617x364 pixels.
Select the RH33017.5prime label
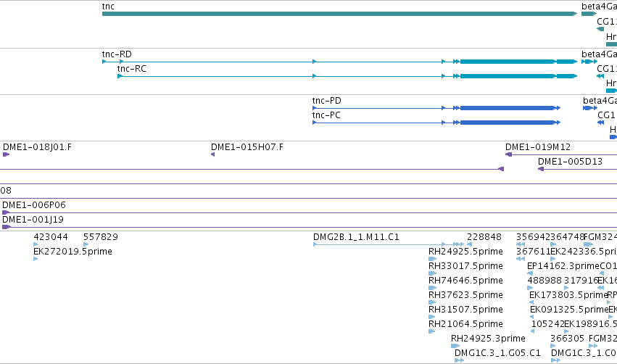click(465, 266)
